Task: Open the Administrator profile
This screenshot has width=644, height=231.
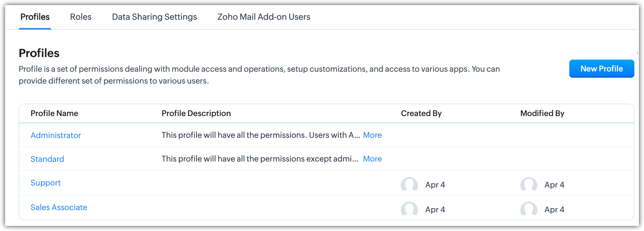Action: 56,136
